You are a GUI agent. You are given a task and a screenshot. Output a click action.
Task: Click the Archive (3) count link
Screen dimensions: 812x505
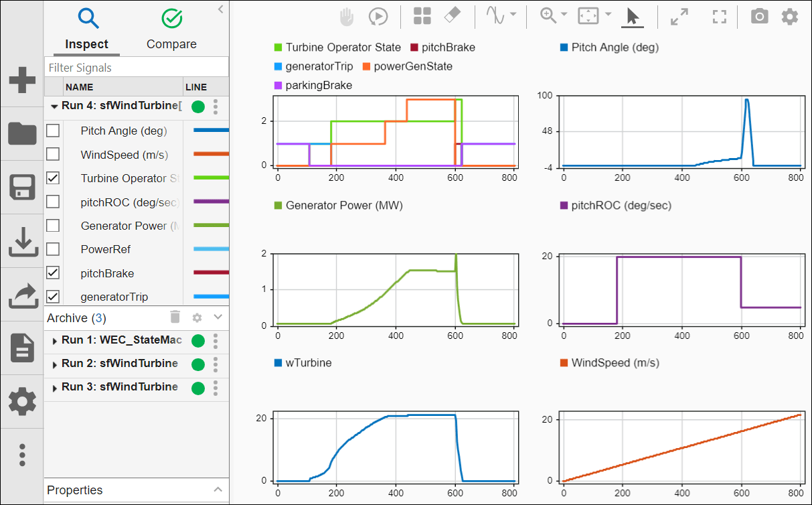click(98, 318)
